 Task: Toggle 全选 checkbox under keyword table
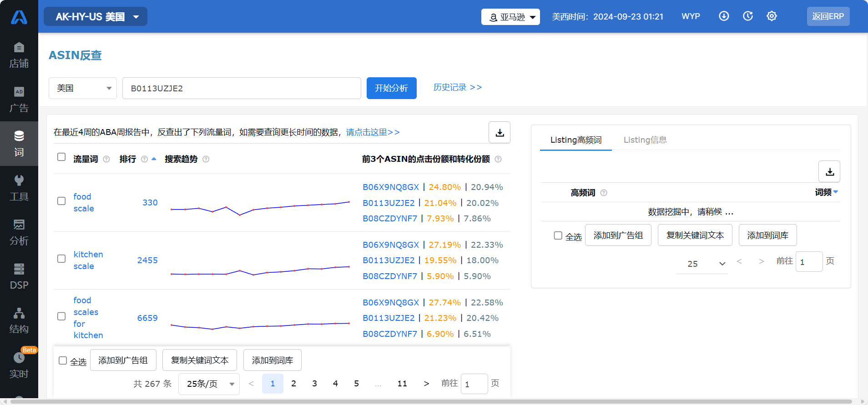[63, 360]
